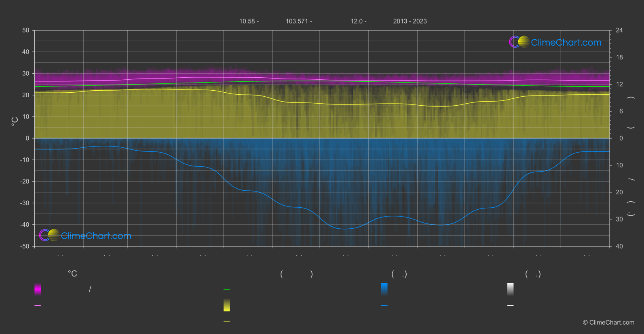Select the '103.571 -' header value
The width and height of the screenshot is (644, 334).
coord(299,21)
